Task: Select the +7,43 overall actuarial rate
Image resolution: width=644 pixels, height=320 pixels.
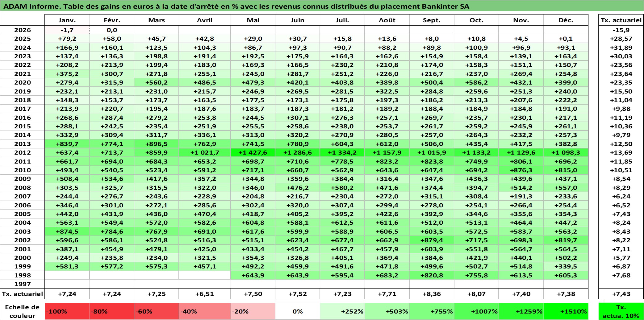Action: coord(621,294)
